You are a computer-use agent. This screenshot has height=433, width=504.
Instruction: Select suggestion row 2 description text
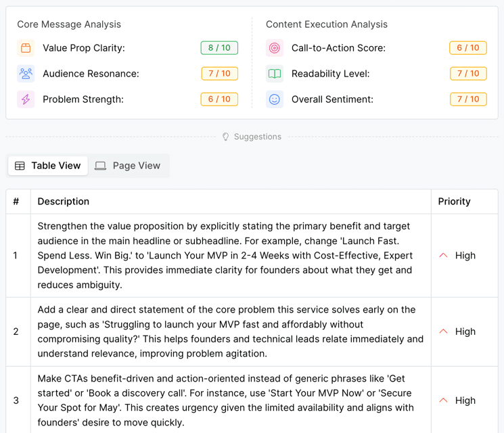[x=230, y=332]
